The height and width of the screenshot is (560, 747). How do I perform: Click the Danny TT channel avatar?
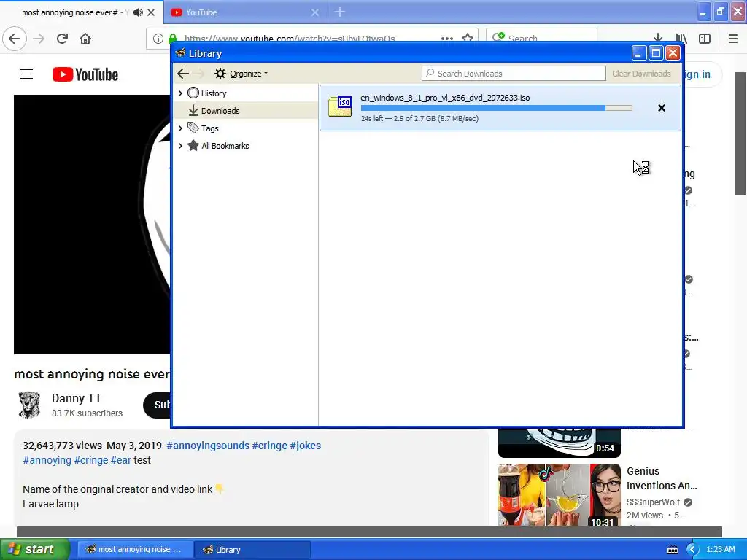(x=29, y=405)
